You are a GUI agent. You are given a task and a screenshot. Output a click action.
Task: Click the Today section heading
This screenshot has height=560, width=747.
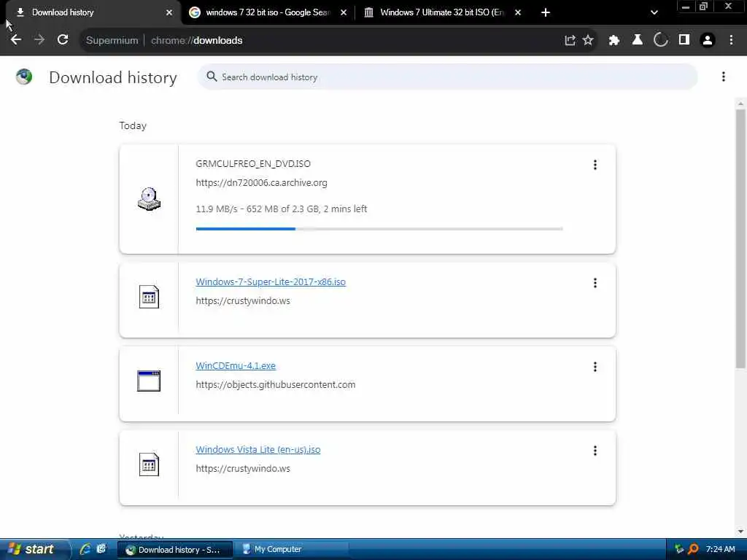click(x=133, y=125)
